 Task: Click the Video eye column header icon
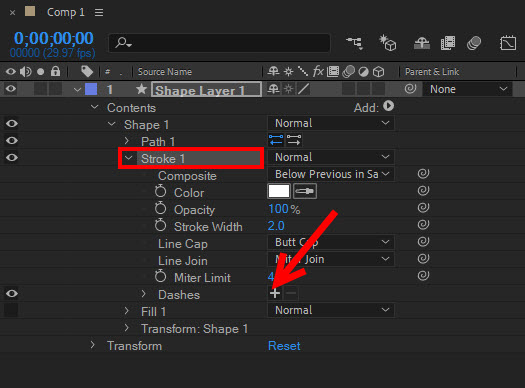11,72
